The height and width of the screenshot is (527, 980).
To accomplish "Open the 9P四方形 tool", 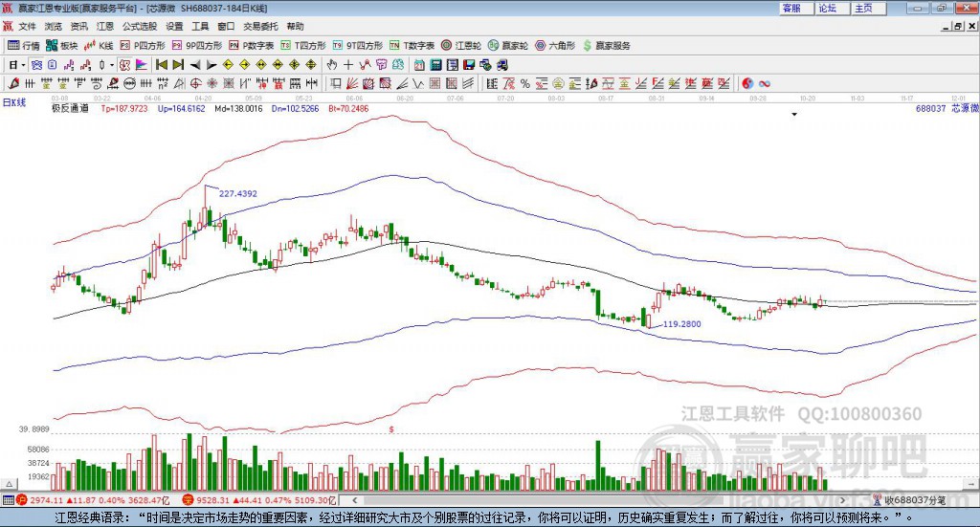I will 197,46.
